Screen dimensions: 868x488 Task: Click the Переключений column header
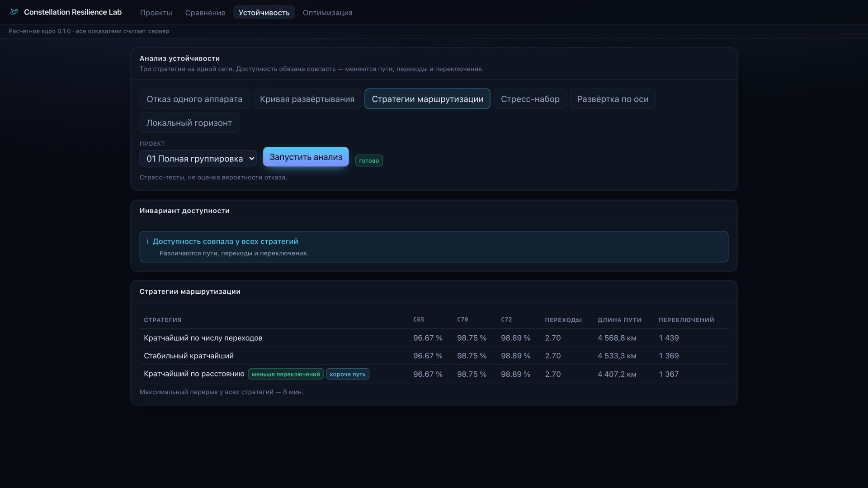tap(686, 320)
